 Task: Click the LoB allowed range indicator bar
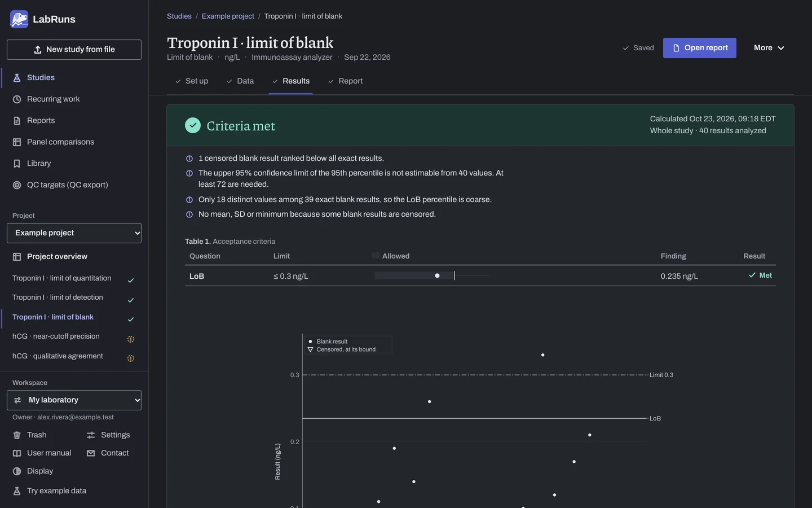click(x=431, y=275)
